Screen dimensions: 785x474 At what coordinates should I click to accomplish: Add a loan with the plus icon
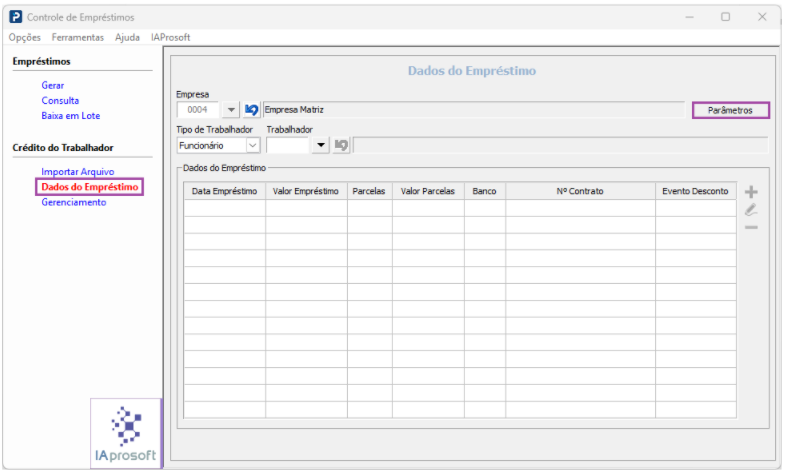pos(751,192)
